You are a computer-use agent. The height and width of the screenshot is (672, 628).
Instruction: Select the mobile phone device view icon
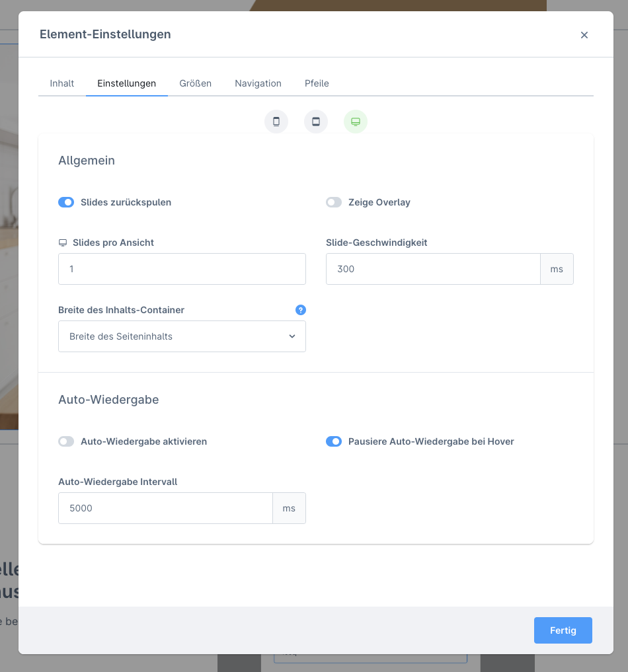pos(276,122)
